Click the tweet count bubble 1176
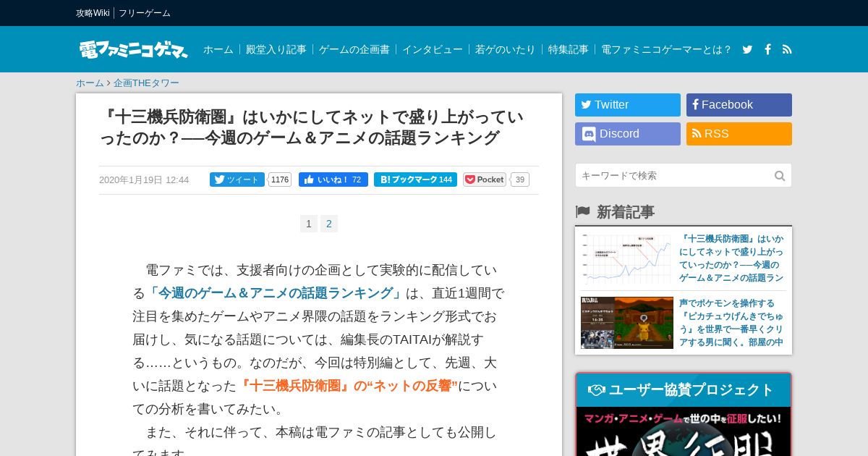This screenshot has width=868, height=456. pos(280,180)
